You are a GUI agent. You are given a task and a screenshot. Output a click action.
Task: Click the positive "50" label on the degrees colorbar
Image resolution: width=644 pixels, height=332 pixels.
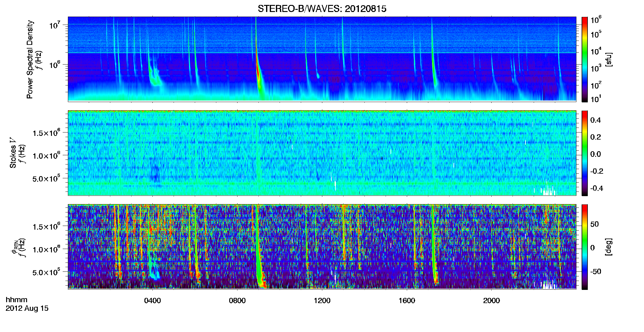click(x=595, y=224)
